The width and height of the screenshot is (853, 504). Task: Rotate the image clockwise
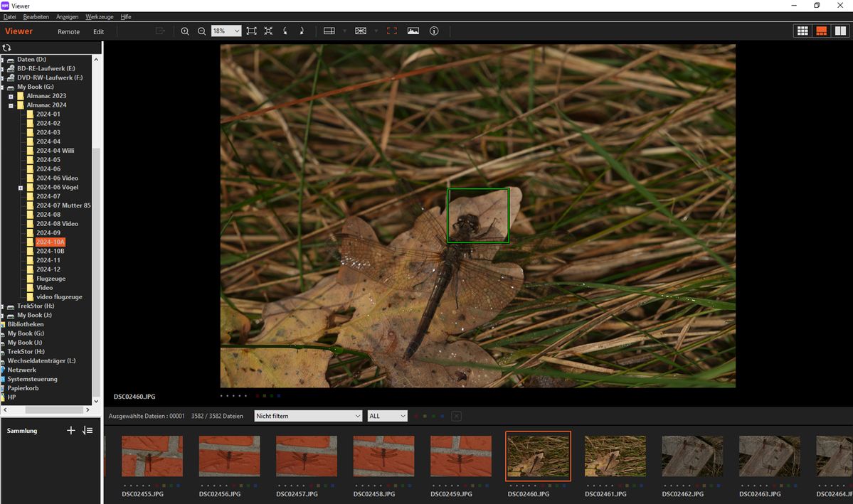click(302, 31)
